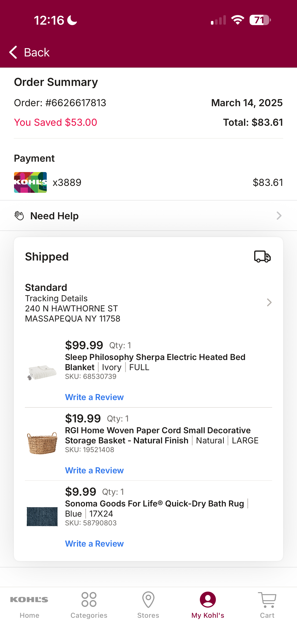Tap the Sonoma Quick-Dry Bath Rug title
297x644 pixels.
(x=154, y=503)
